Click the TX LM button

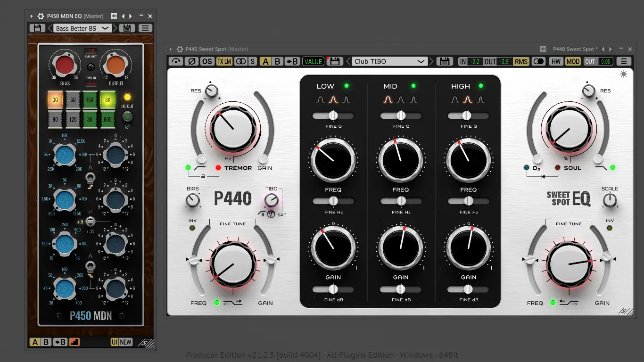click(224, 61)
